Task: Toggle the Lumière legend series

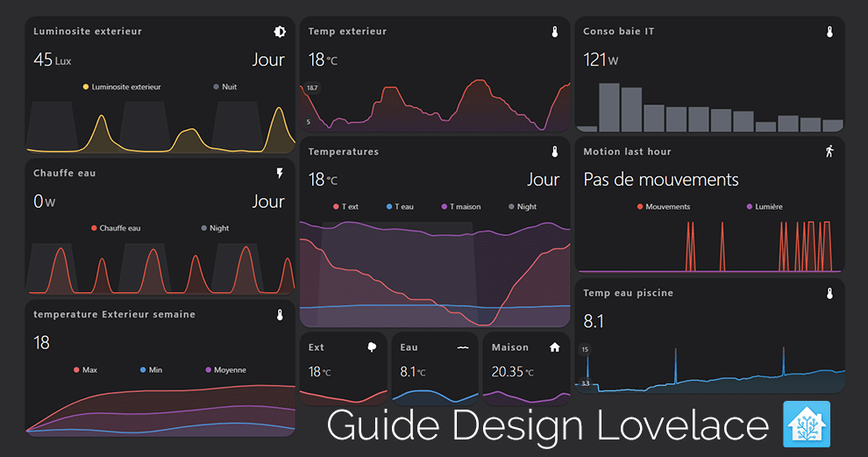Action: (x=765, y=207)
